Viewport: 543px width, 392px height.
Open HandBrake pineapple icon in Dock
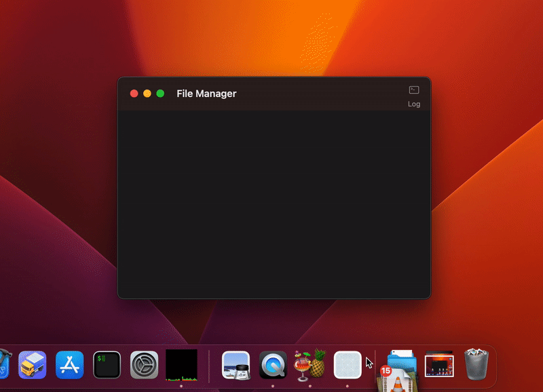pyautogui.click(x=310, y=365)
